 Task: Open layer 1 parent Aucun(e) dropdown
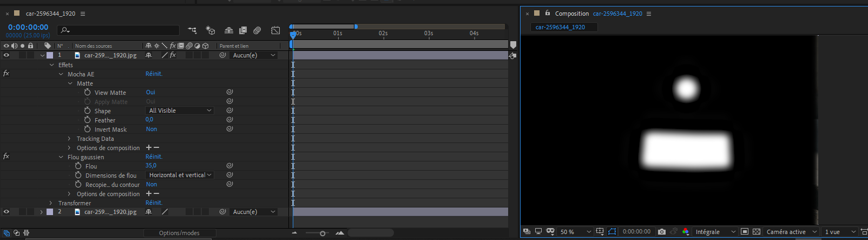253,55
